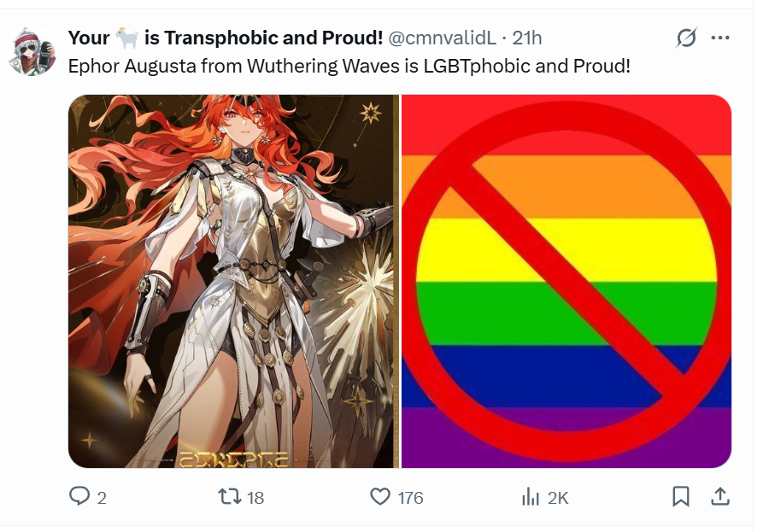This screenshot has height=532, width=769.
Task: Open analytics via the bar chart icon
Action: coord(531,497)
